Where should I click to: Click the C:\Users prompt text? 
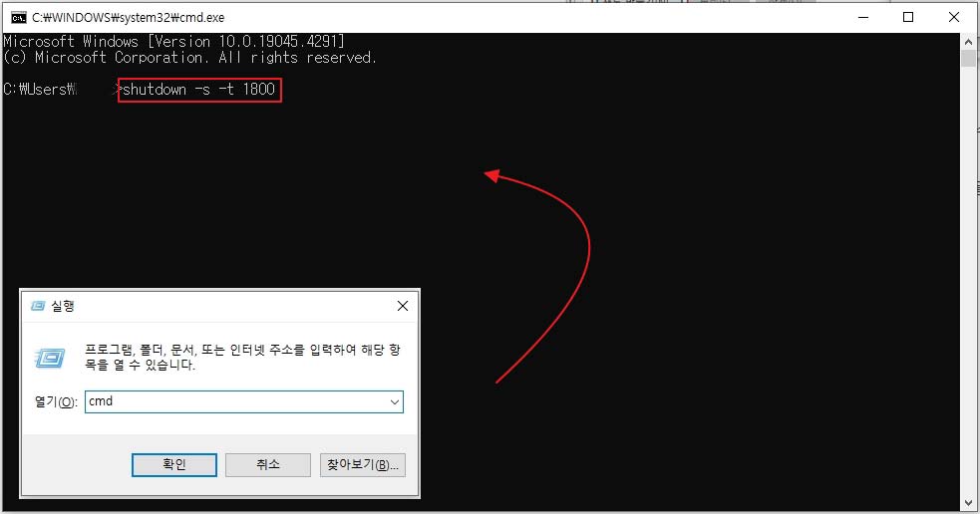click(x=39, y=90)
